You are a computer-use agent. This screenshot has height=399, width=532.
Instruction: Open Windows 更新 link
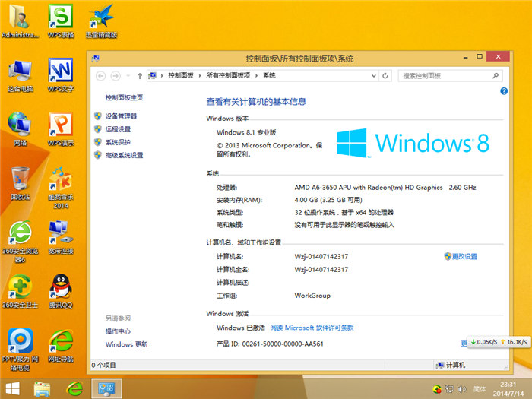pyautogui.click(x=127, y=344)
